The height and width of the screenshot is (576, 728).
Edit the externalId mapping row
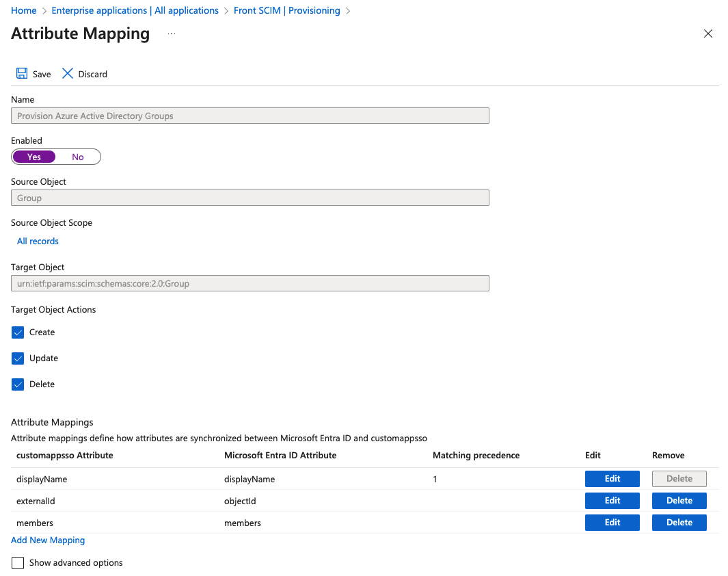tap(612, 500)
